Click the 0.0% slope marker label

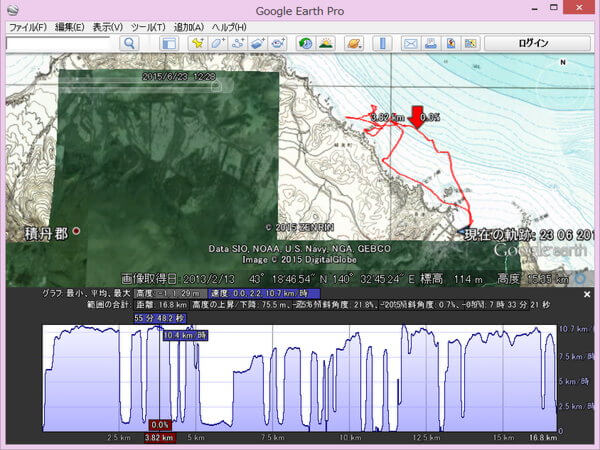point(160,425)
